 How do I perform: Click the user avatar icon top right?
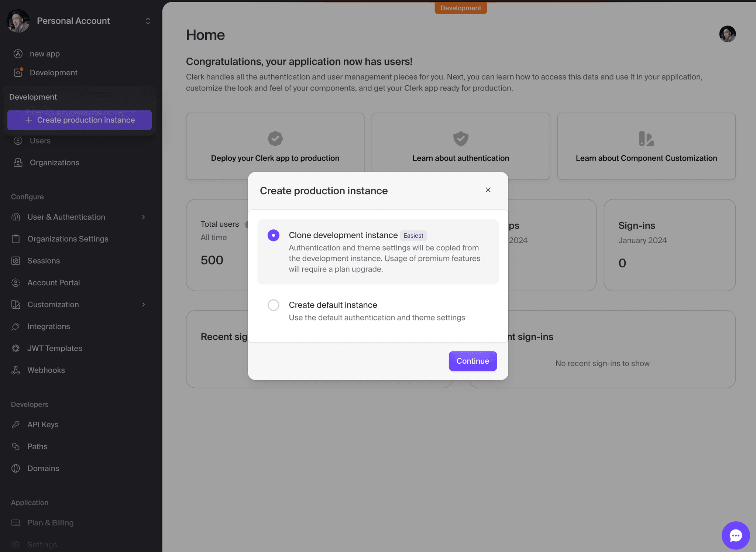coord(728,34)
